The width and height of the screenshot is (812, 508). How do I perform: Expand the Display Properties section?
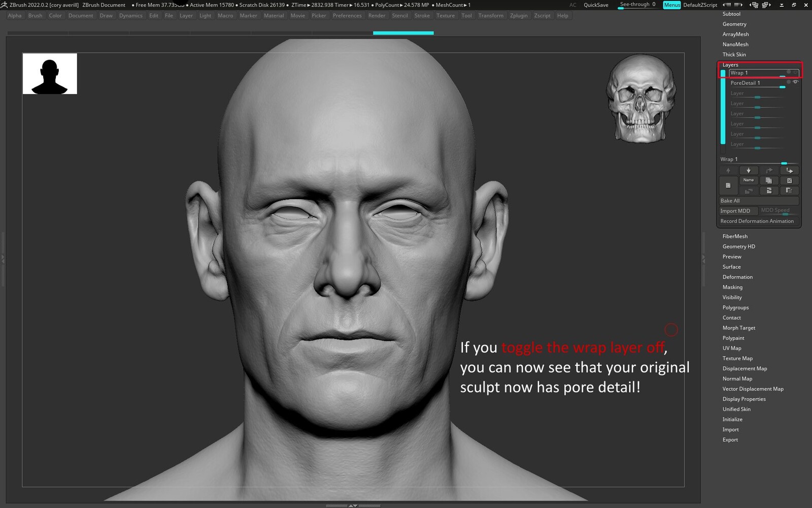coord(744,399)
